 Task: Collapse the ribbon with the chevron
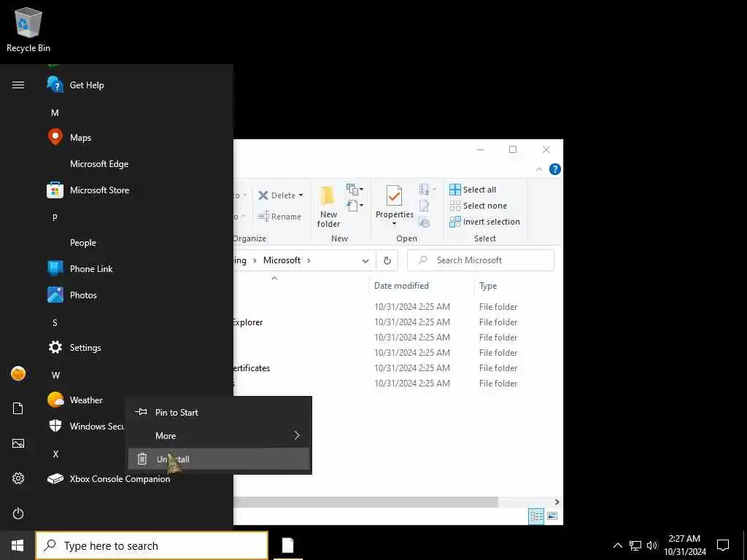point(539,169)
